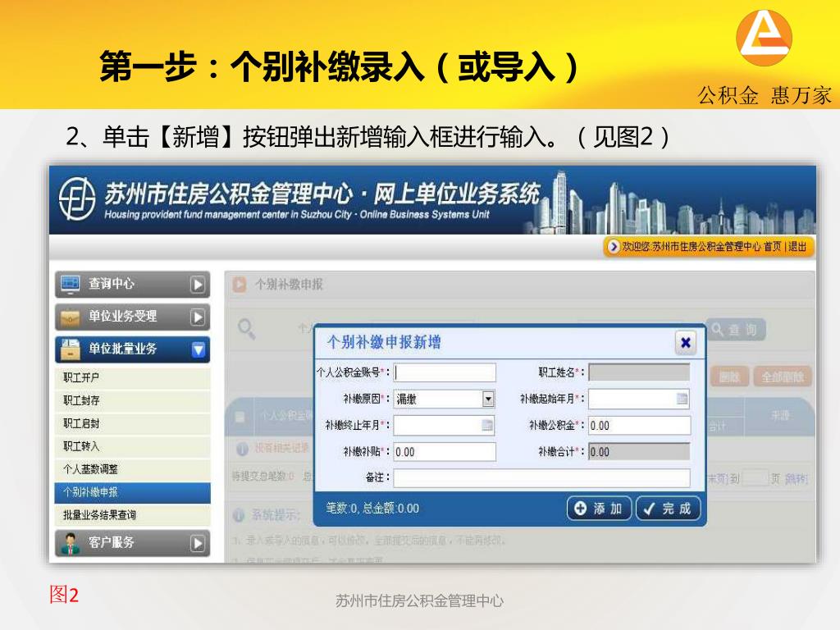Click the info icon beside 系统提示
Image resolution: width=840 pixels, height=630 pixels.
pos(239,515)
